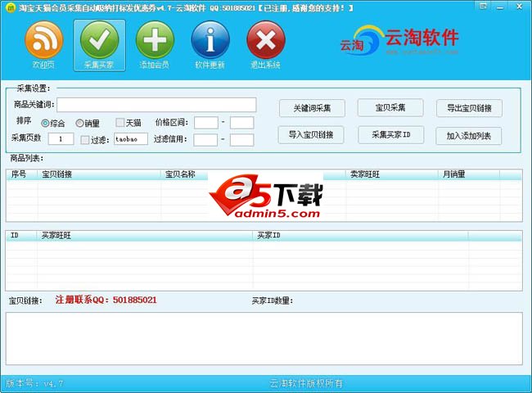Viewport: 532px width, 393px height.
Task: Click the 序号 column header
Action: [22, 174]
